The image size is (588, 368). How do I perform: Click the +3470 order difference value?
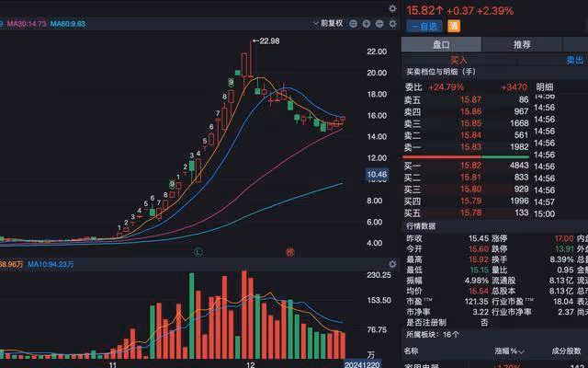[514, 87]
